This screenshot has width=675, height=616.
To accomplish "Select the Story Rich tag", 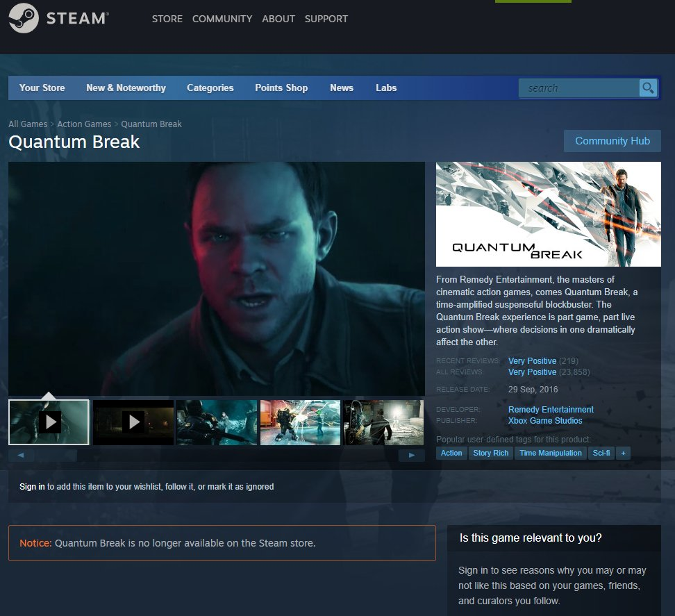I will click(491, 453).
